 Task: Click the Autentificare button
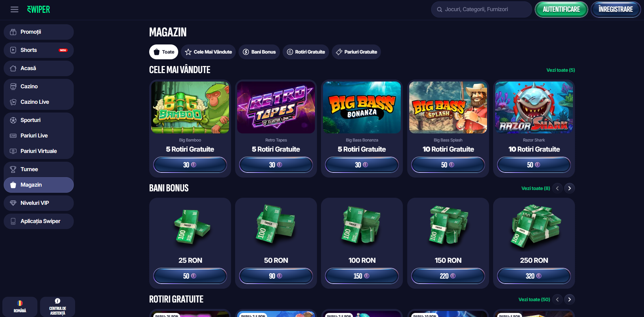(x=561, y=9)
